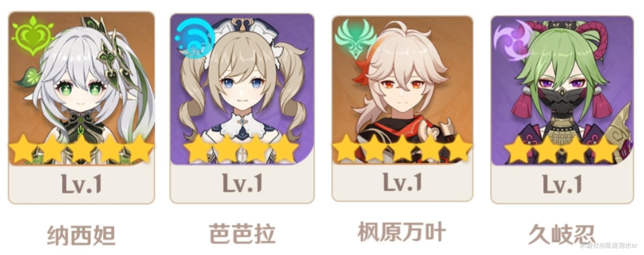Click the Lv.1 label under Nahida
The image size is (644, 255).
[x=81, y=184]
